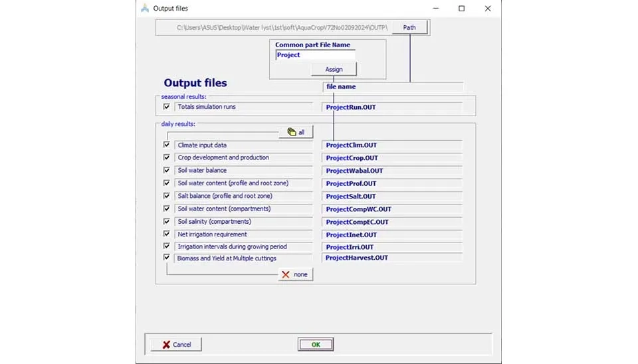This screenshot has height=364, width=638.
Task: Click the red X 'none' button
Action: [x=295, y=274]
